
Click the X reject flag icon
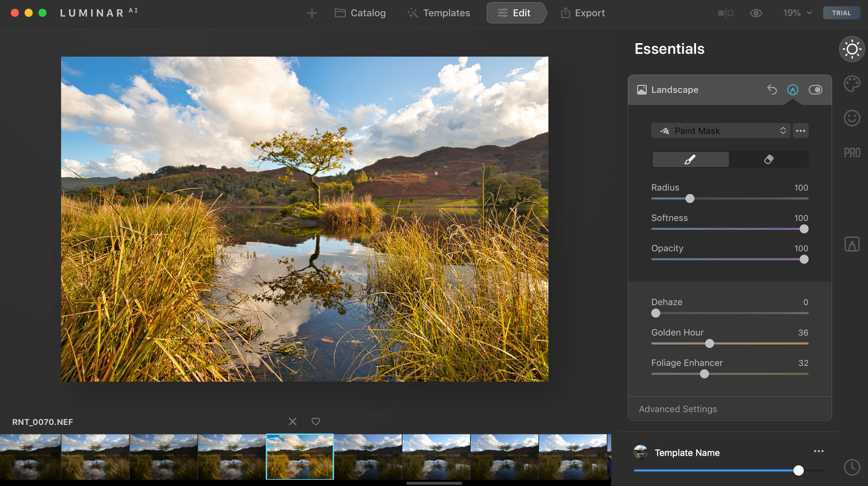pyautogui.click(x=293, y=421)
